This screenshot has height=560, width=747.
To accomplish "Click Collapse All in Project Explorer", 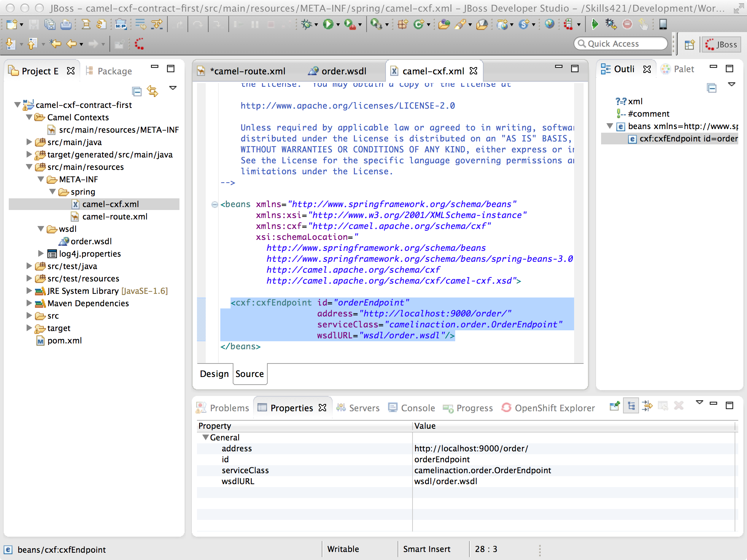I will pyautogui.click(x=137, y=91).
